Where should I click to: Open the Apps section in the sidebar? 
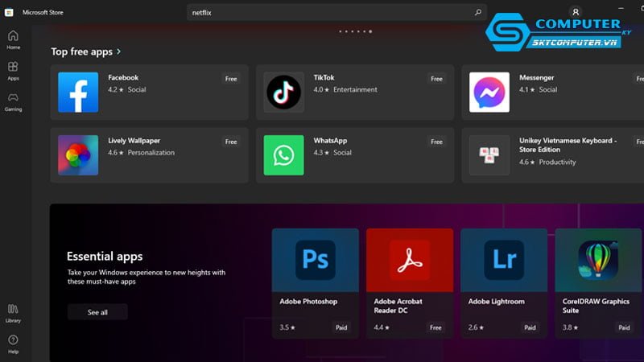pyautogui.click(x=13, y=71)
